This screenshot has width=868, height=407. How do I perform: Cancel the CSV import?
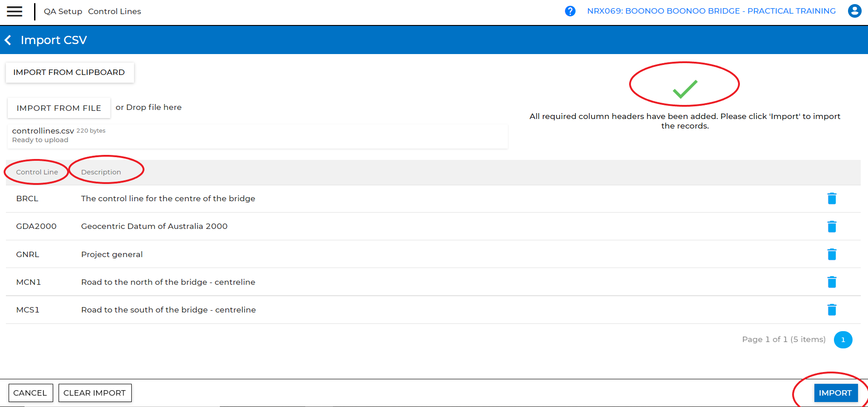tap(30, 393)
